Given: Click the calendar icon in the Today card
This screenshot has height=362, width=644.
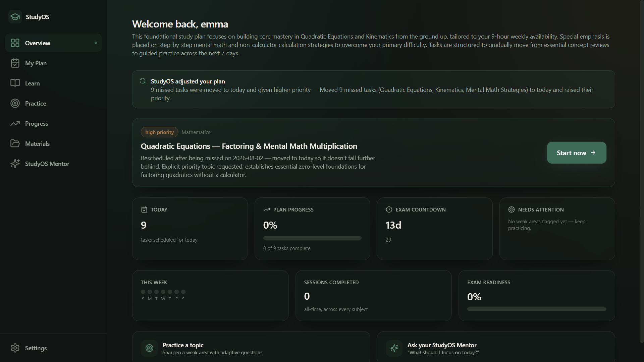Looking at the screenshot, I should (144, 209).
